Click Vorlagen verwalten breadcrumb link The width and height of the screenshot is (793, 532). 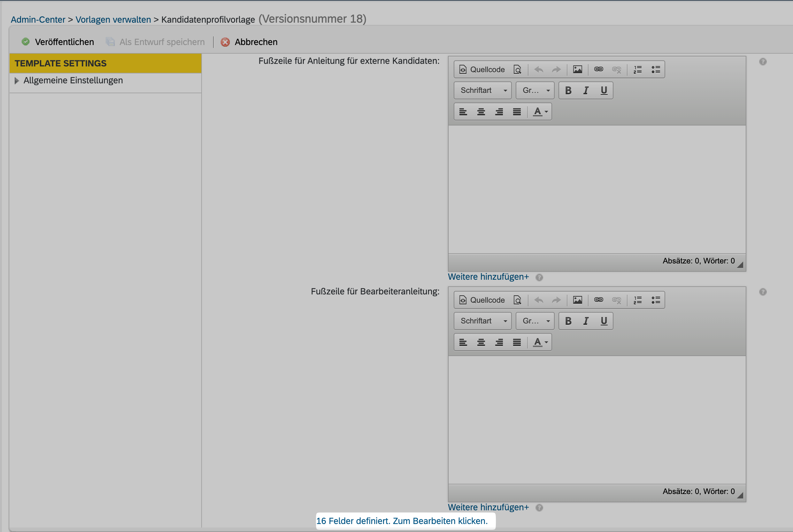pyautogui.click(x=113, y=20)
